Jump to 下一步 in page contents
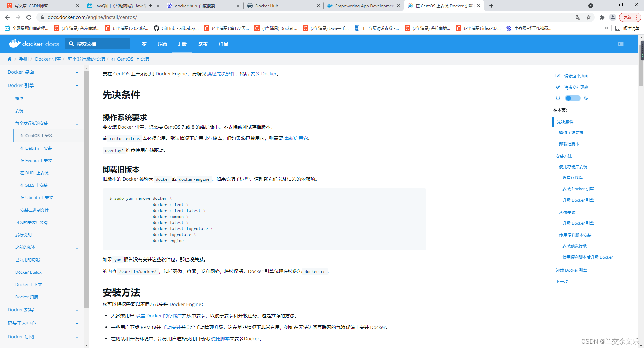The width and height of the screenshot is (644, 348). 561,282
